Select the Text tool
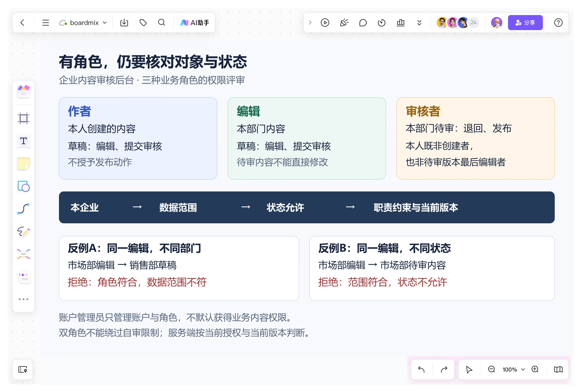The width and height of the screenshot is (581, 392). (24, 141)
